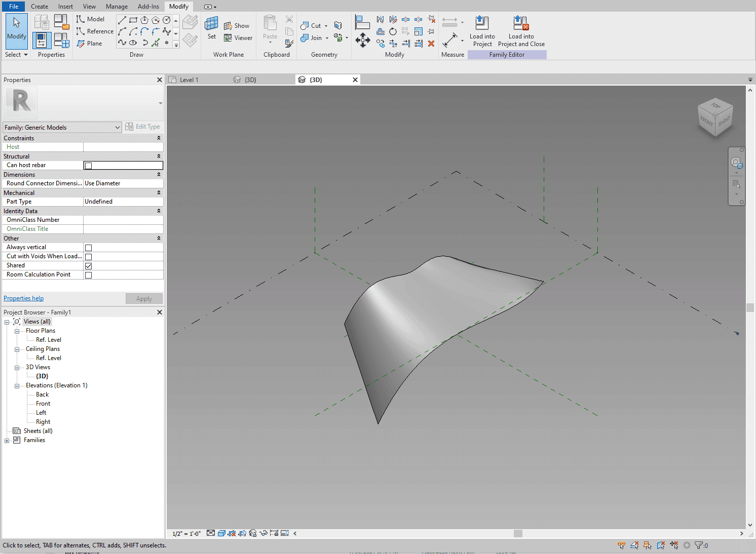756x554 pixels.
Task: Expand the Families tree node
Action: 7,441
